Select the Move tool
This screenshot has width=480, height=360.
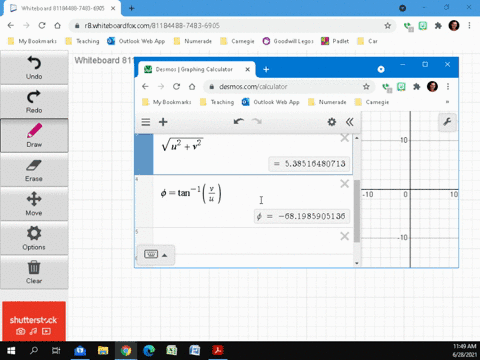pos(34,204)
